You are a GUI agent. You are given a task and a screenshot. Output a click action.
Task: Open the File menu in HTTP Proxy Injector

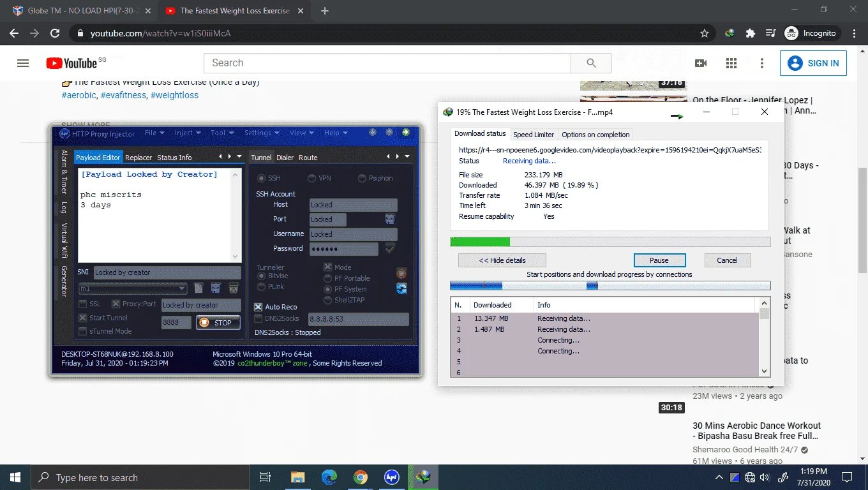[x=154, y=133]
